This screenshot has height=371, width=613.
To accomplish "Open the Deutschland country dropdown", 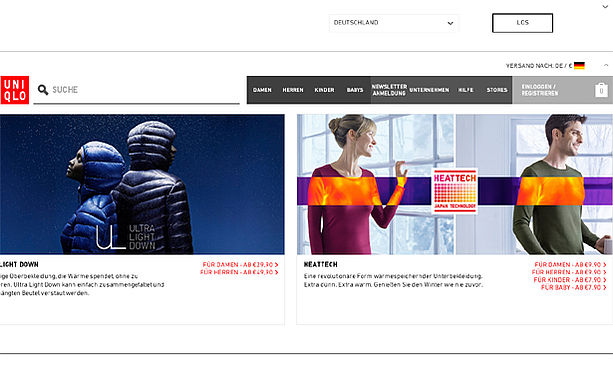I will point(394,23).
